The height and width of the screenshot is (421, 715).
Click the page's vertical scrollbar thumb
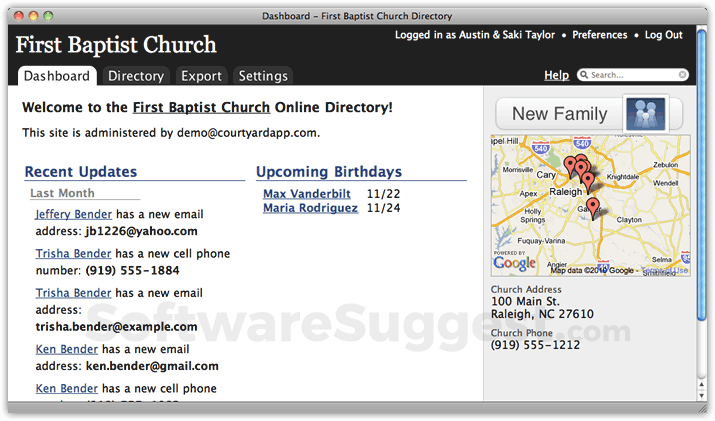pos(702,173)
